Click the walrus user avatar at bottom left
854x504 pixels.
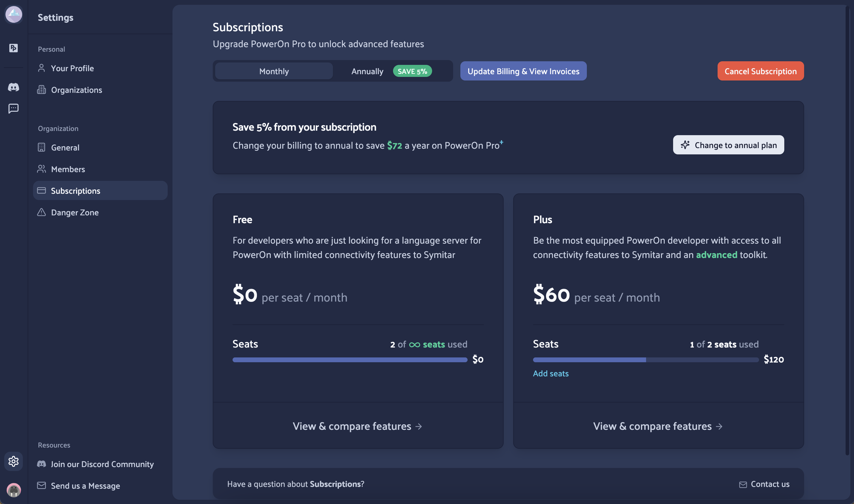(x=14, y=490)
